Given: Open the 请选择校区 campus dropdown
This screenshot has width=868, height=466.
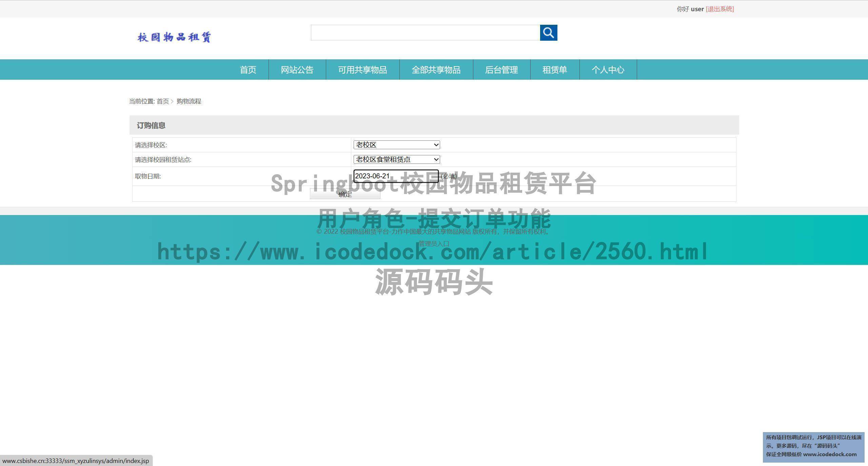Looking at the screenshot, I should coord(396,145).
